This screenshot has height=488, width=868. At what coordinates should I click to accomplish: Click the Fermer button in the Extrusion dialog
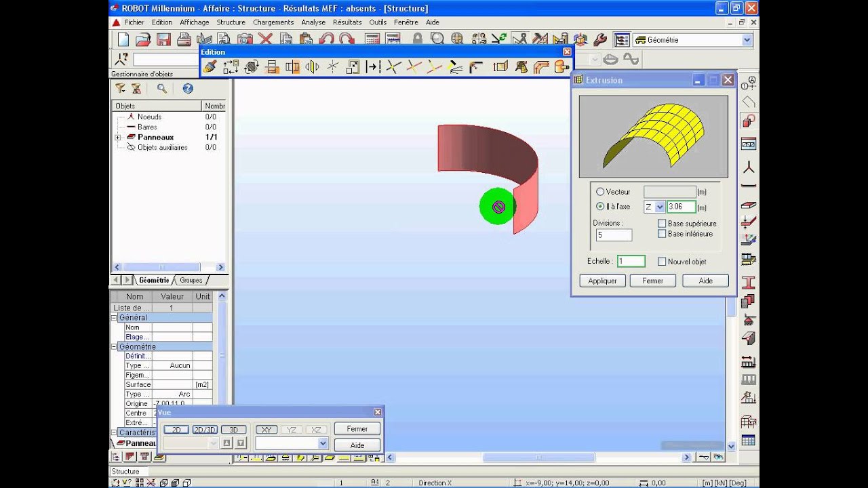point(652,281)
